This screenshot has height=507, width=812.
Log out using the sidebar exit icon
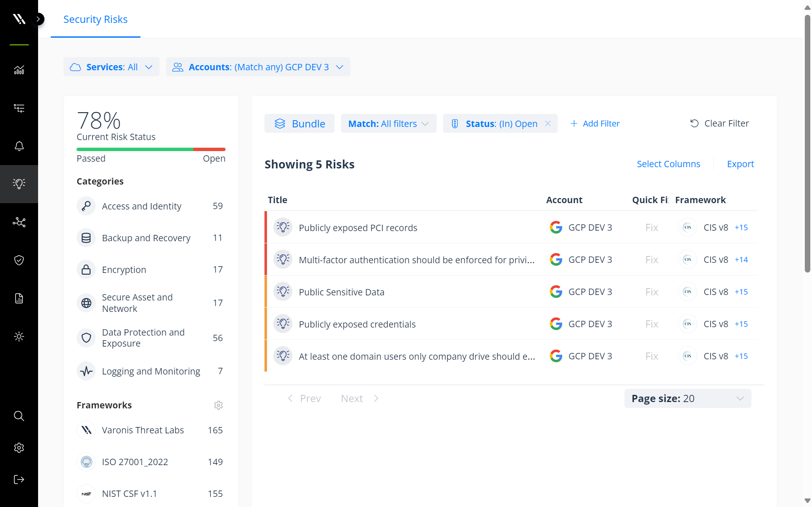pos(19,479)
